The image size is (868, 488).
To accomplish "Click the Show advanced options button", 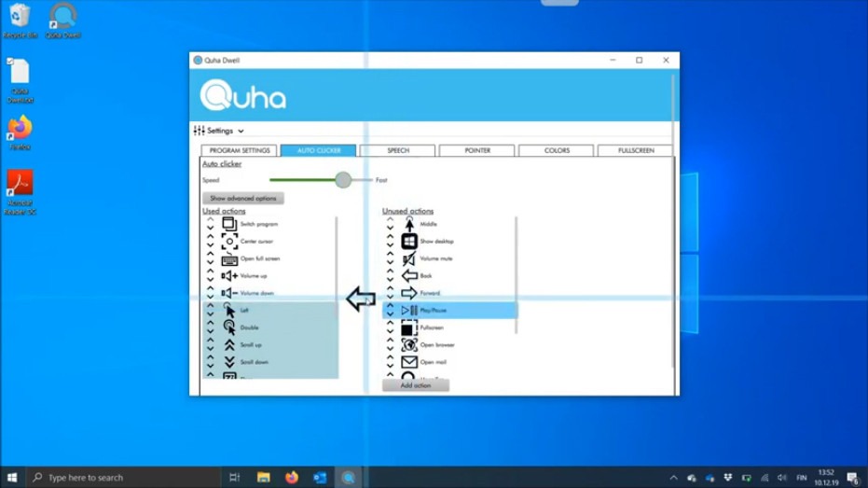I will tap(243, 199).
